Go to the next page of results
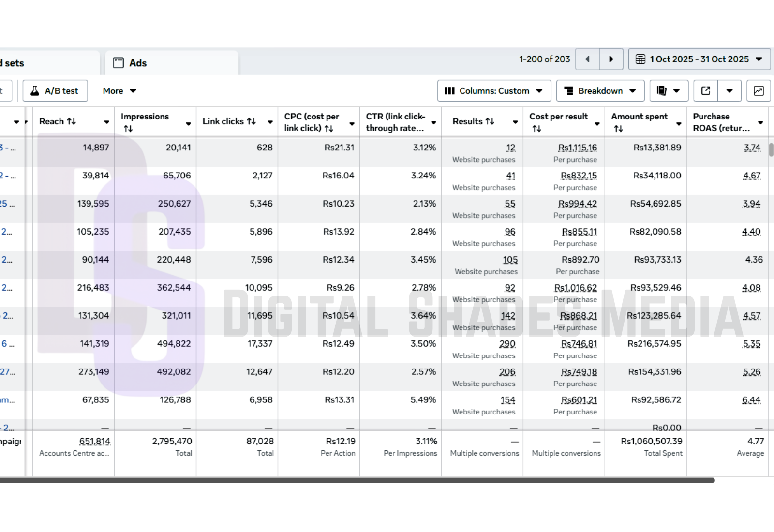The width and height of the screenshot is (774, 532). (x=611, y=59)
